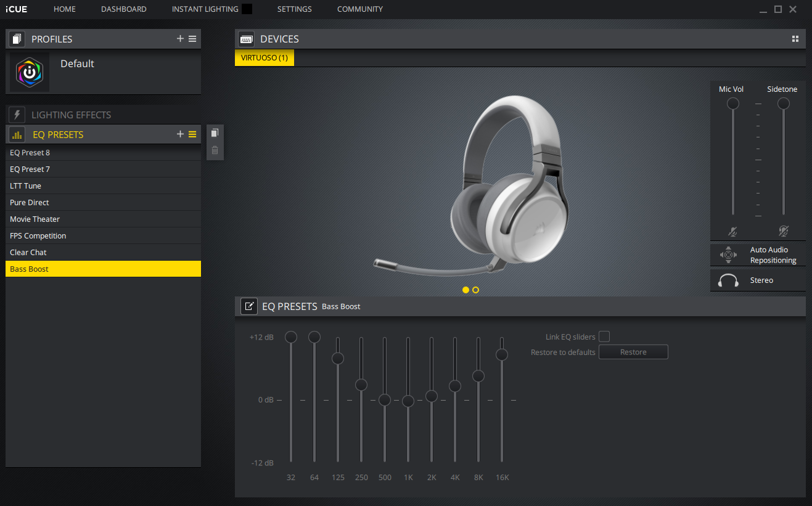Image resolution: width=812 pixels, height=506 pixels.
Task: Open the EQ Presets hamburger menu
Action: coord(192,134)
